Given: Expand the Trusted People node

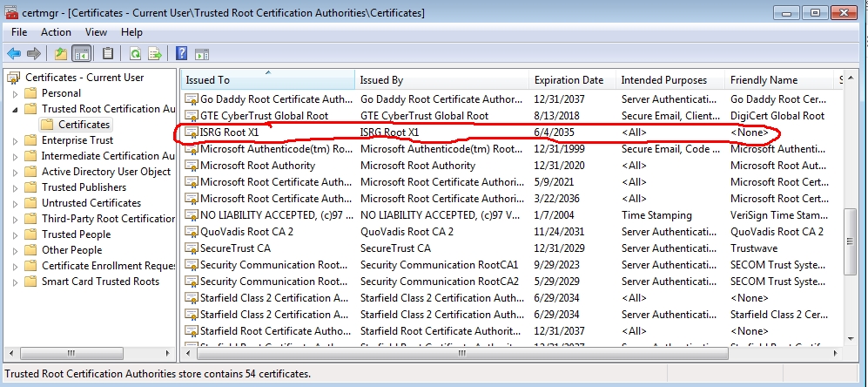Looking at the screenshot, I should [15, 235].
